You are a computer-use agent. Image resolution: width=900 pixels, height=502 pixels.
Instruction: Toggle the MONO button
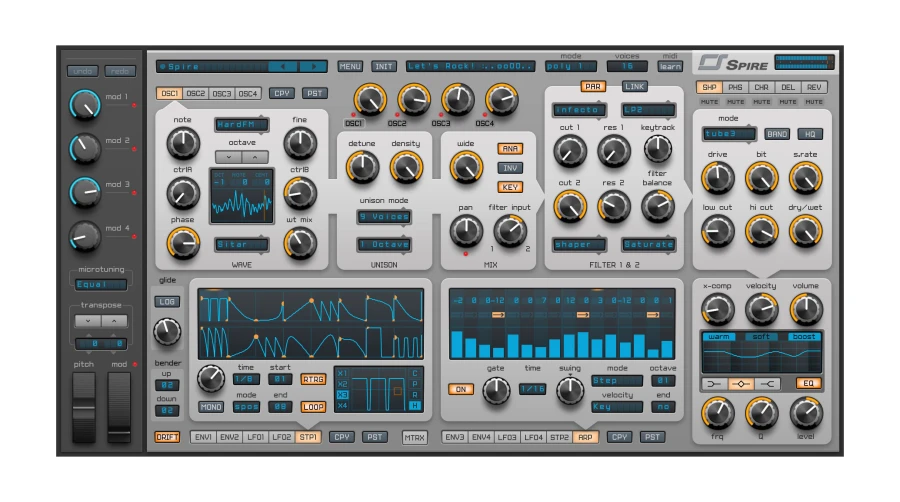(x=211, y=407)
